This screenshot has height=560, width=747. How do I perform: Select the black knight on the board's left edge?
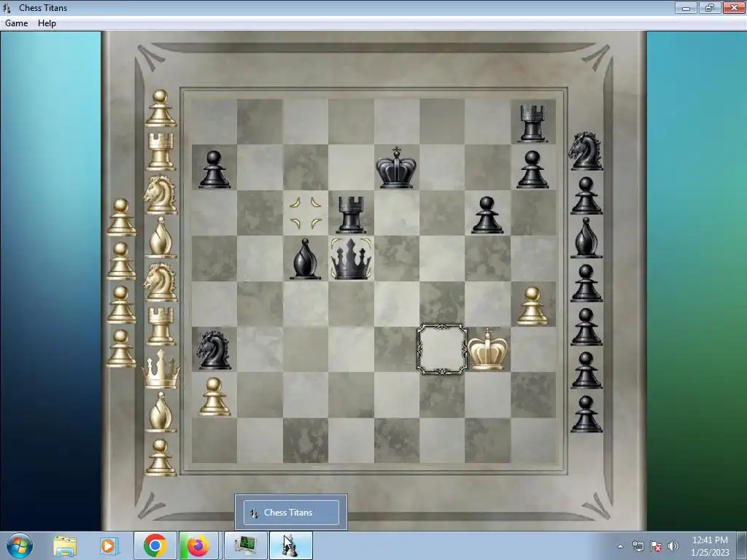214,350
